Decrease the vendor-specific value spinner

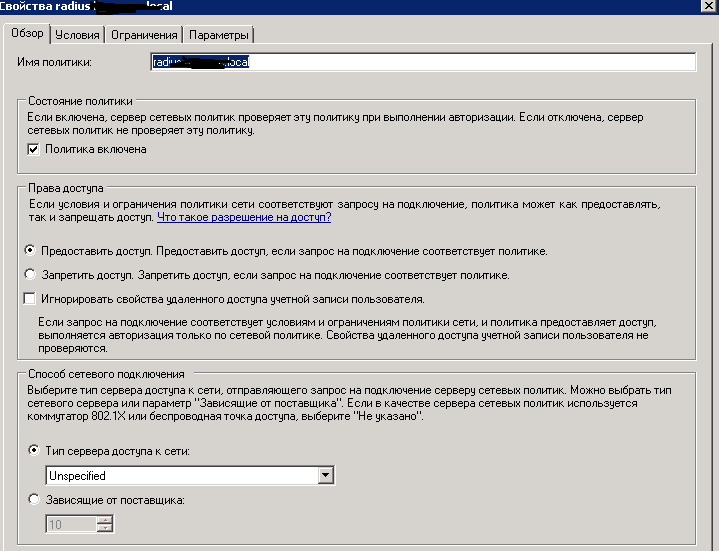coord(105,528)
